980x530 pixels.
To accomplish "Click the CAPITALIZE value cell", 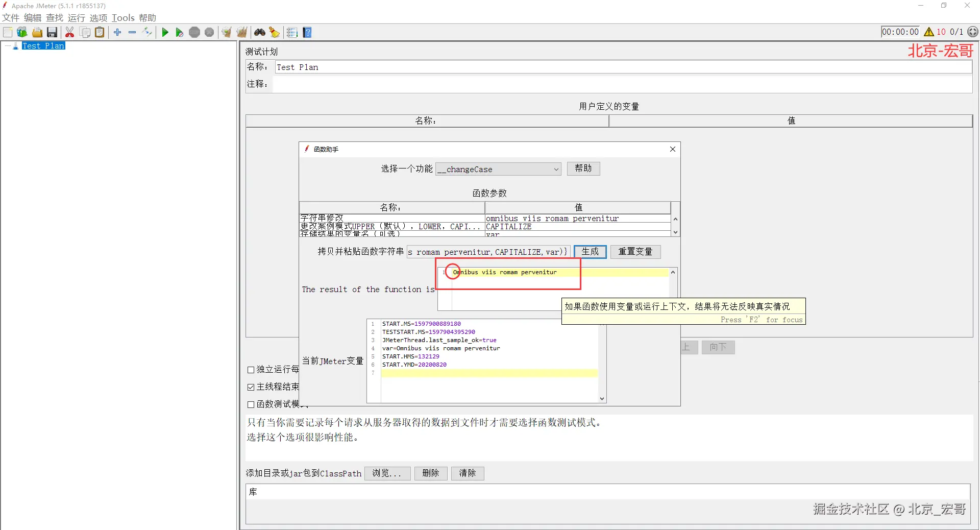I will pos(578,227).
